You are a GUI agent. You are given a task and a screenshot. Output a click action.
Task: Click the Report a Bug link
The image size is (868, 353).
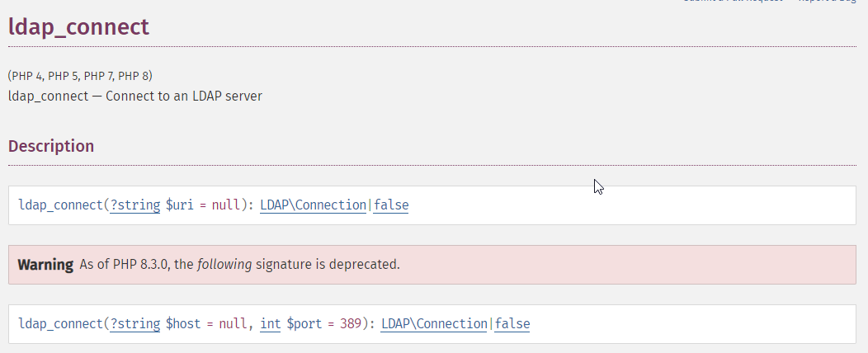(828, 2)
